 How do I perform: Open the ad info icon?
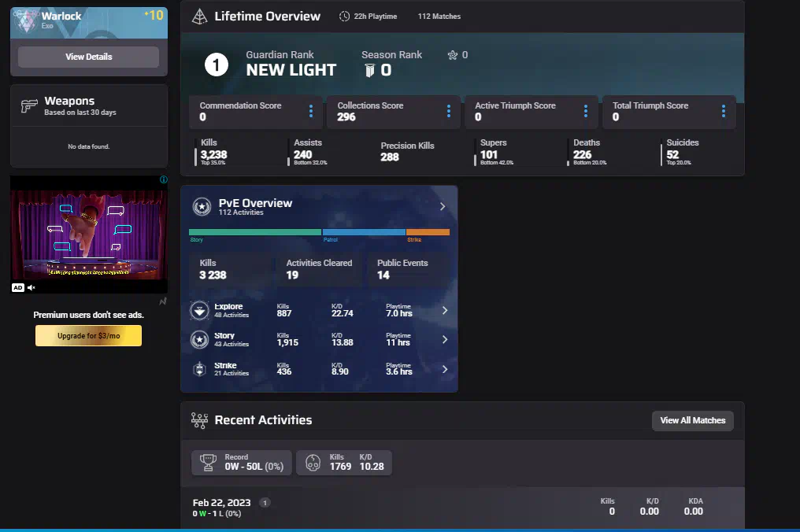tap(163, 180)
